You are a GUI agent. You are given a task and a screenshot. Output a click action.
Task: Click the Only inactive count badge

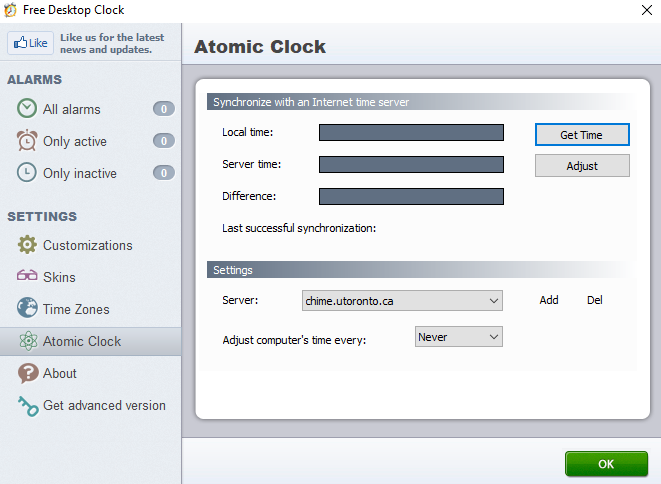164,173
